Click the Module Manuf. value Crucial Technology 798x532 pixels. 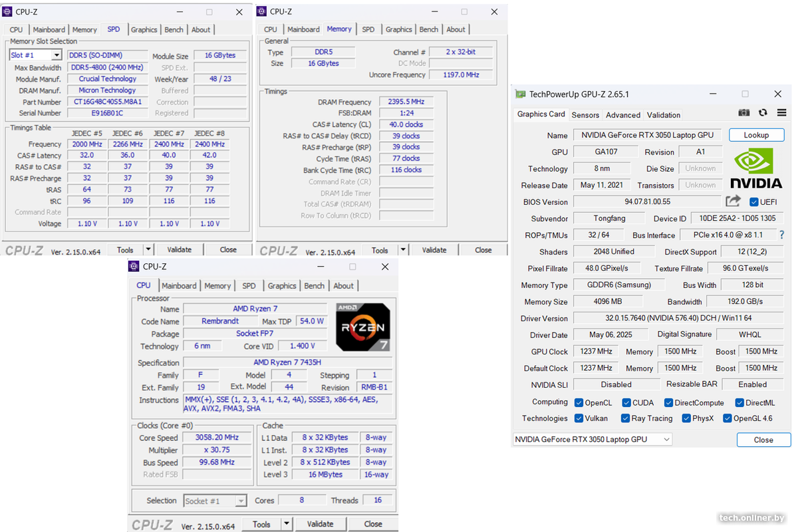tap(107, 78)
